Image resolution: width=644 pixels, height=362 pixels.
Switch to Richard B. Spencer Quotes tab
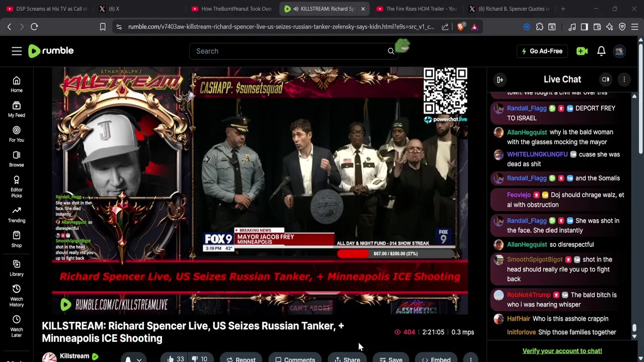pos(509,9)
